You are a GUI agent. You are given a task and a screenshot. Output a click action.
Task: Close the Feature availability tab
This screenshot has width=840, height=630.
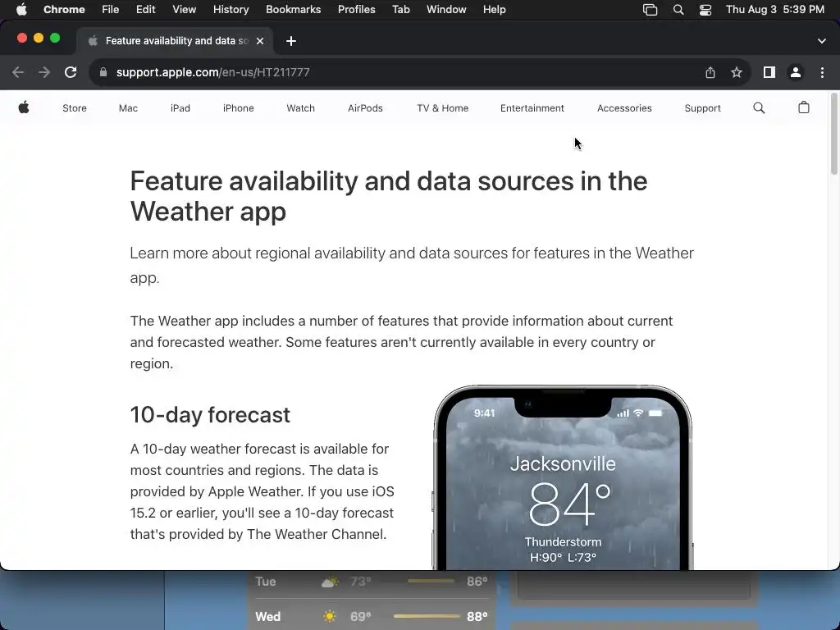pyautogui.click(x=260, y=41)
